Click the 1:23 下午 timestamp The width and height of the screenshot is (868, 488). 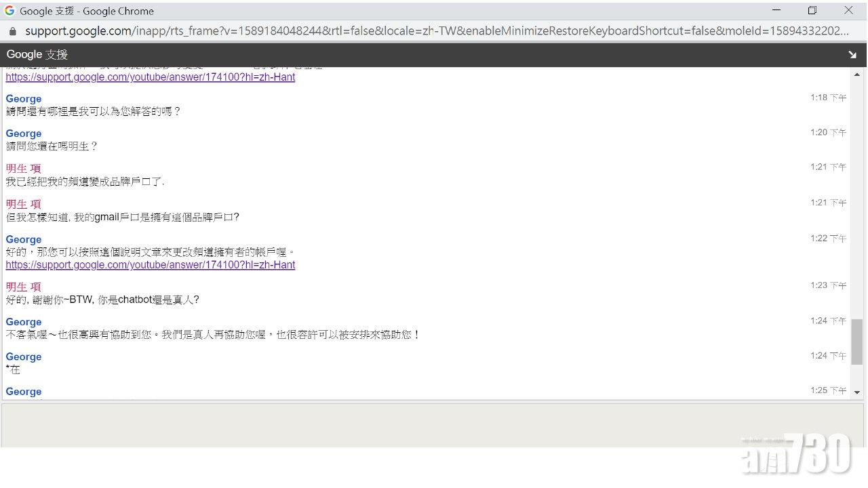tap(828, 286)
